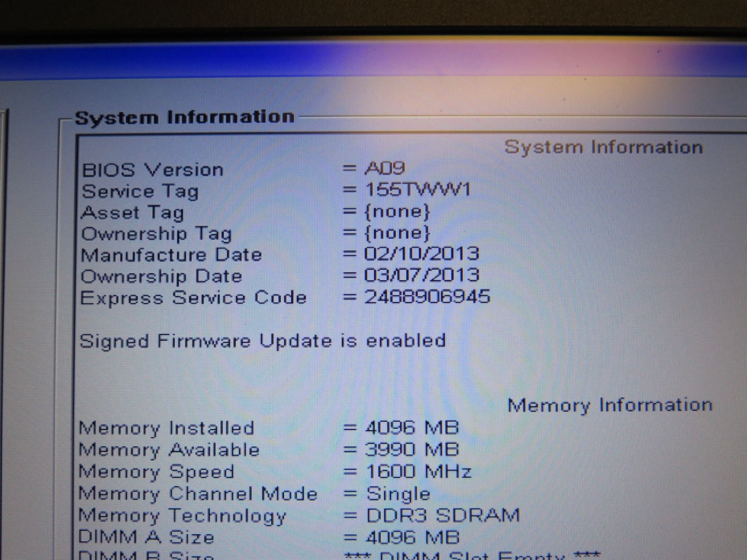Click the BIOS Version label
This screenshot has width=747, height=560.
[x=152, y=170]
